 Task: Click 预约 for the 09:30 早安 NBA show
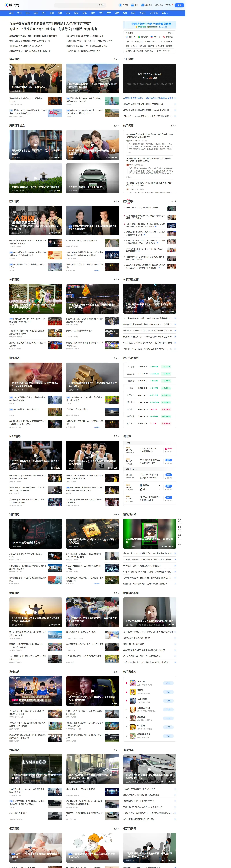(169, 475)
